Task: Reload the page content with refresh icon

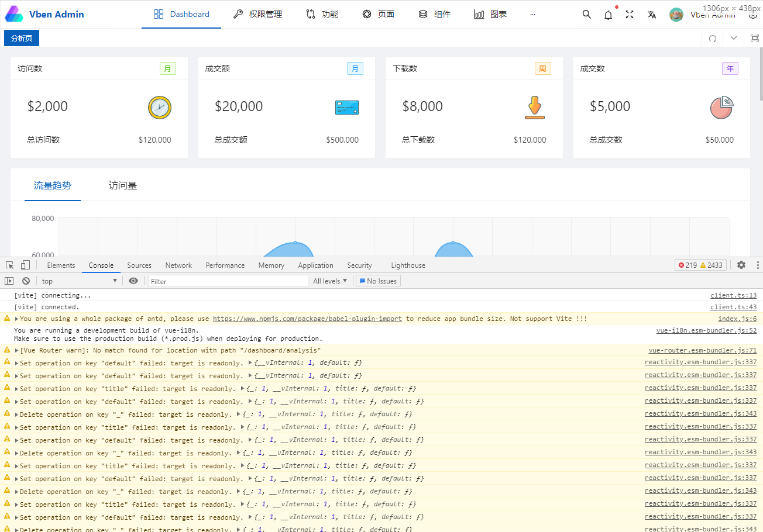Action: pyautogui.click(x=712, y=37)
